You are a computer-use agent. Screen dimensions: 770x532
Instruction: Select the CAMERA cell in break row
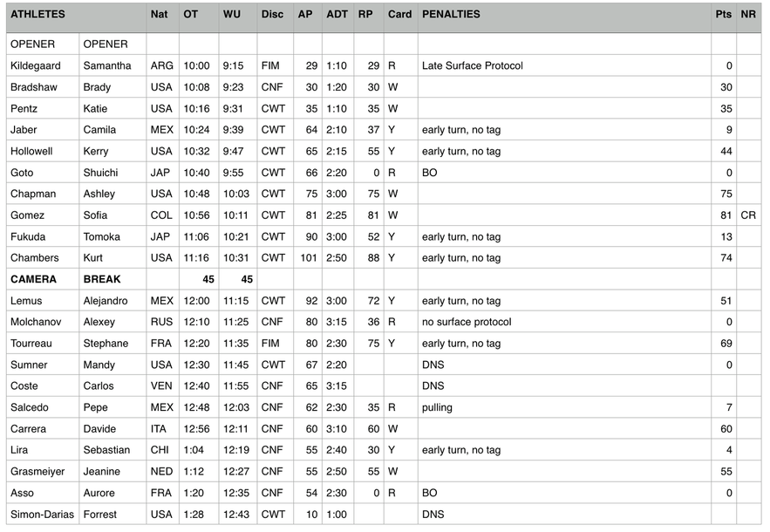(x=33, y=279)
